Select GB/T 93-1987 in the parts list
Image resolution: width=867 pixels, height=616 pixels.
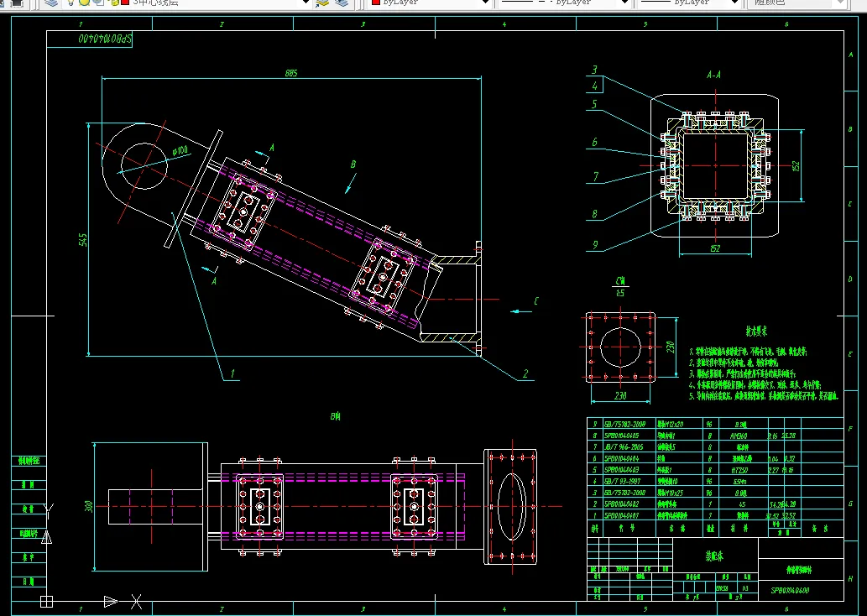622,481
